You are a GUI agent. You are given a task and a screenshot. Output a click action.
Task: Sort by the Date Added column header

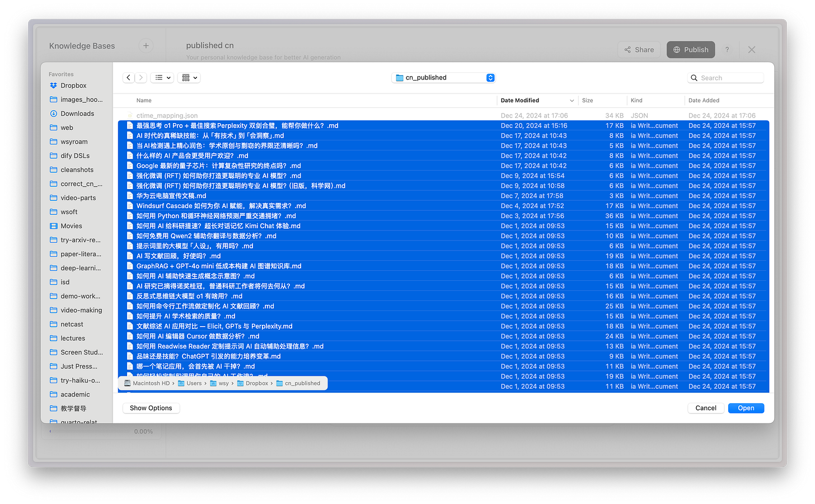coord(704,101)
